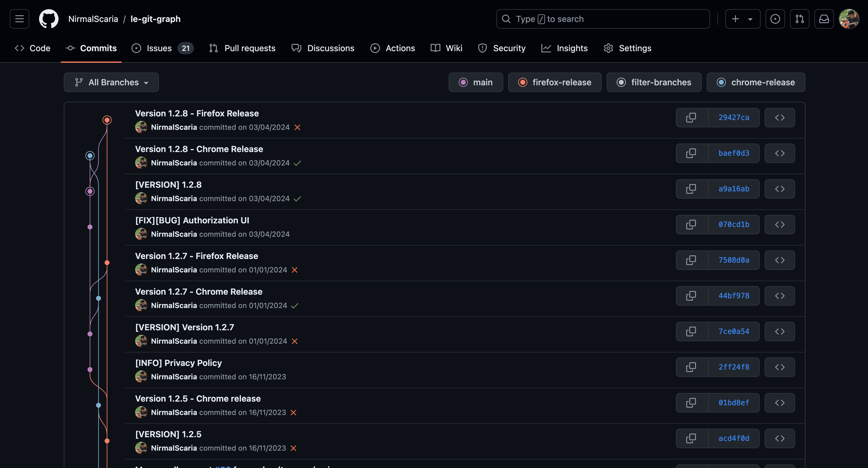Viewport: 868px width, 468px height.
Task: Open user profile avatar menu
Action: [x=848, y=19]
